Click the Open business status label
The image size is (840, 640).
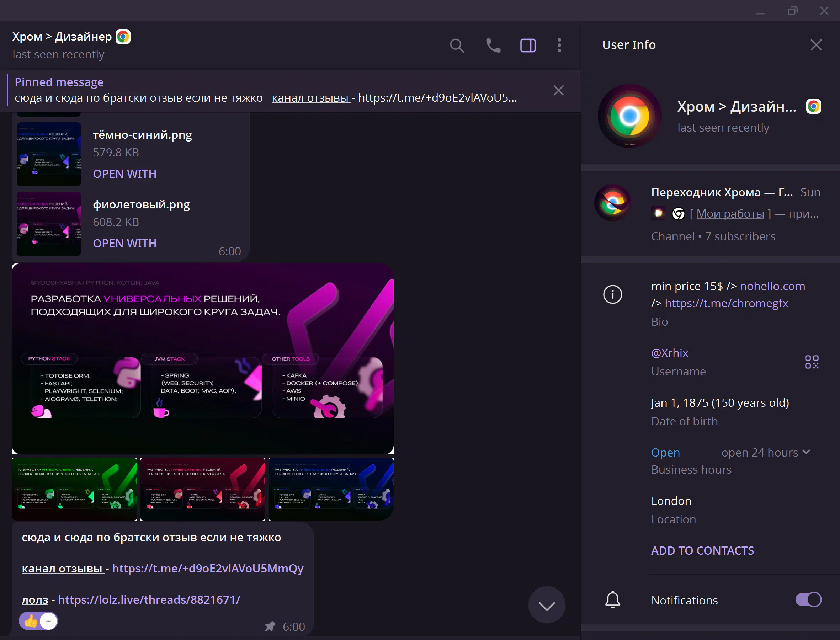(x=665, y=452)
